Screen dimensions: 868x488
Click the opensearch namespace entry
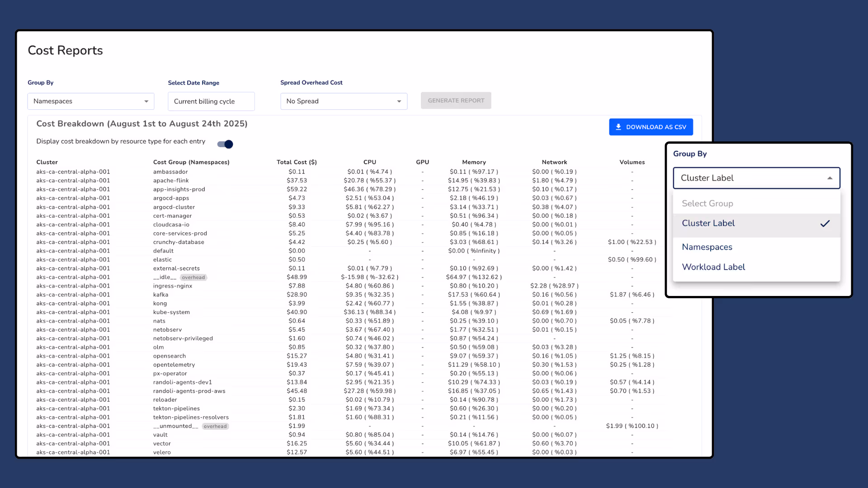tap(170, 356)
